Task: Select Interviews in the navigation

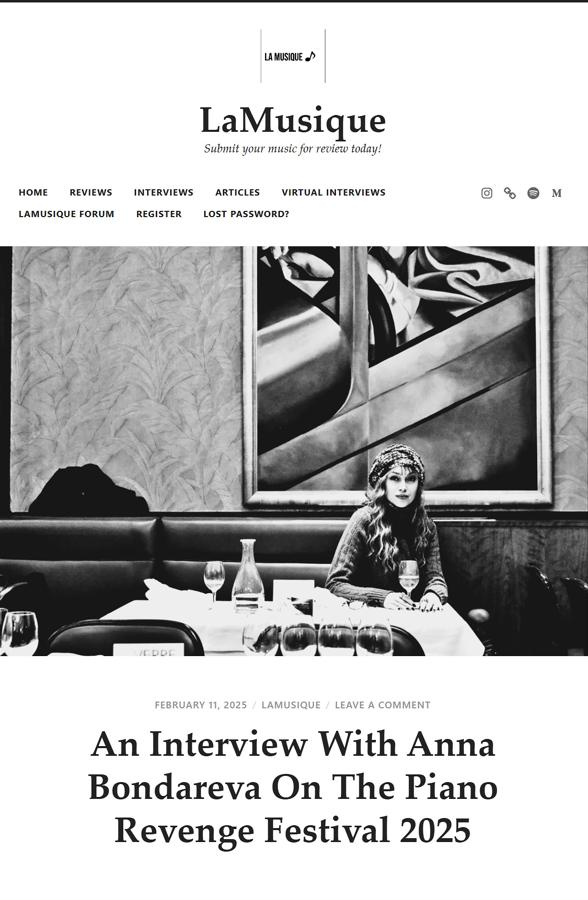Action: tap(163, 192)
